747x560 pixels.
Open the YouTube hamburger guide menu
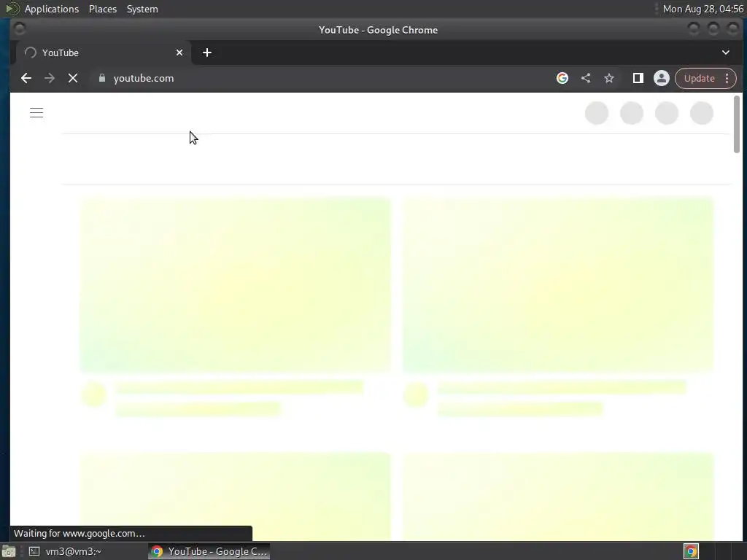click(36, 113)
